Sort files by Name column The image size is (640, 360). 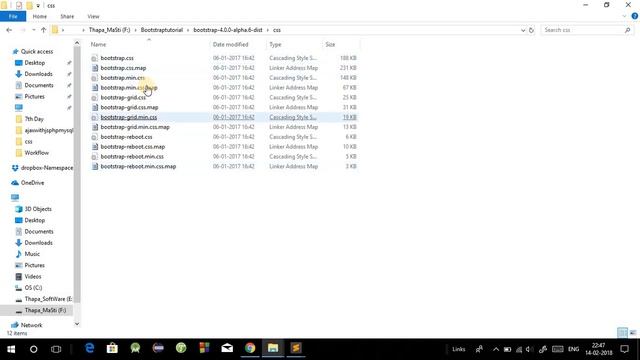tap(98, 44)
